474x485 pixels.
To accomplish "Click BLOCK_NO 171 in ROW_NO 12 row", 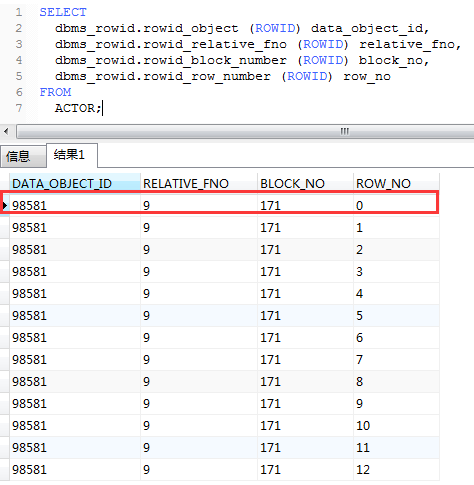I will [305, 470].
